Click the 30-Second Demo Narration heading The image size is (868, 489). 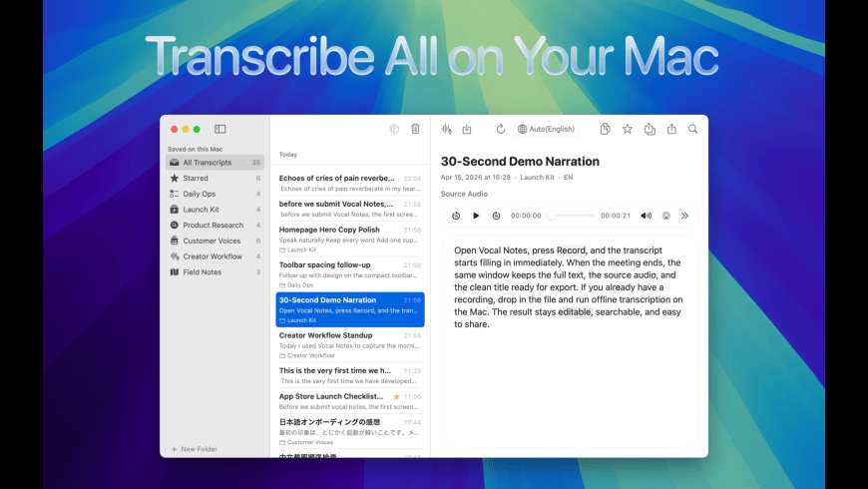(520, 161)
